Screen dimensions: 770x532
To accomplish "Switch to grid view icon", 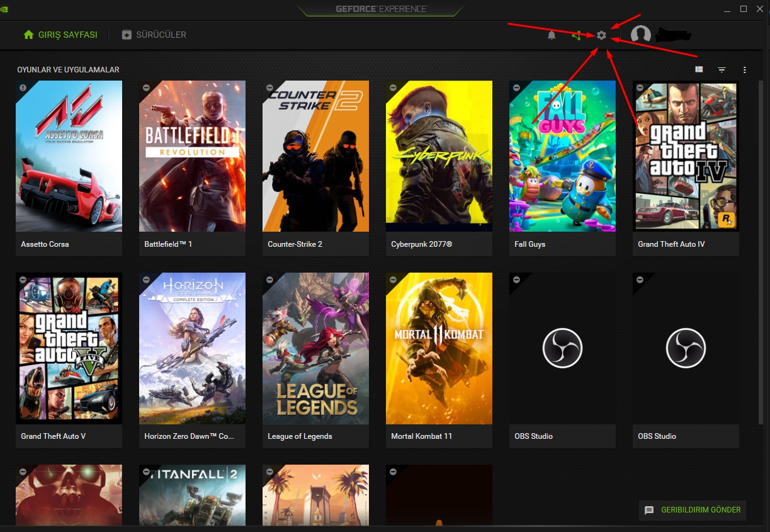I will (699, 70).
